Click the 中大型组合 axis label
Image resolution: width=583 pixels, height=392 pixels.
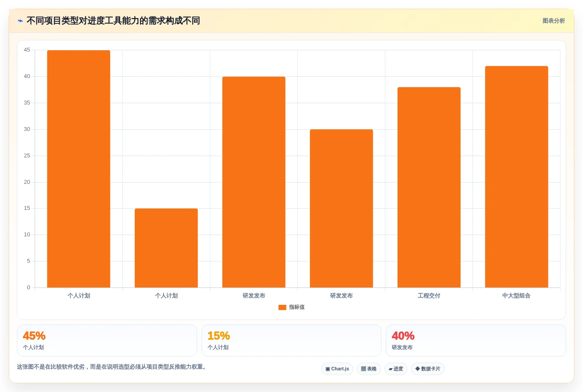click(x=517, y=296)
